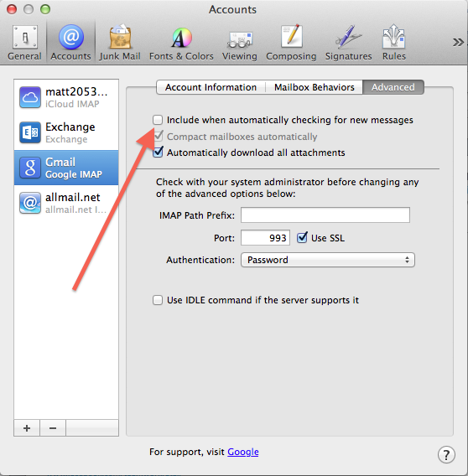Toggle the Use SSL checkbox
This screenshot has height=476, width=468.
click(302, 238)
